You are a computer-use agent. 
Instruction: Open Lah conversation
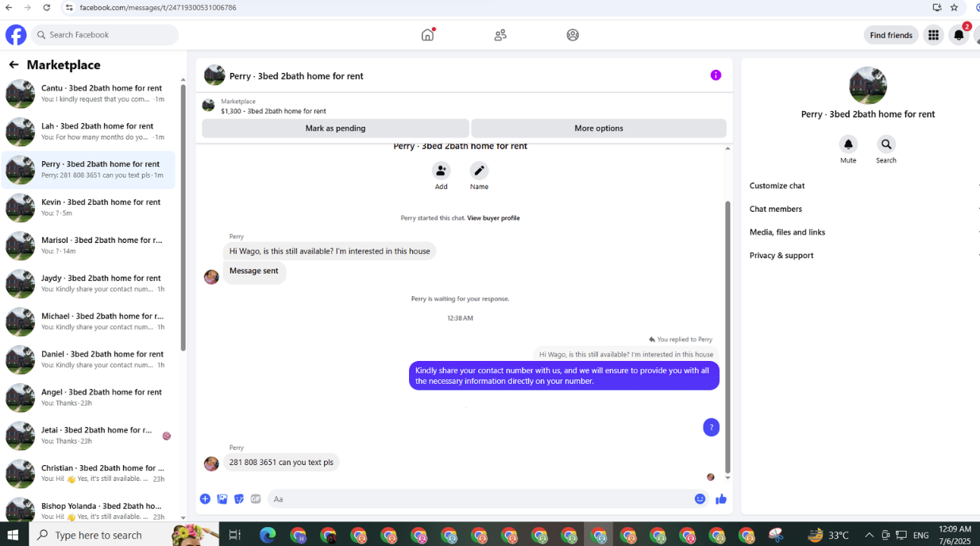(x=89, y=132)
